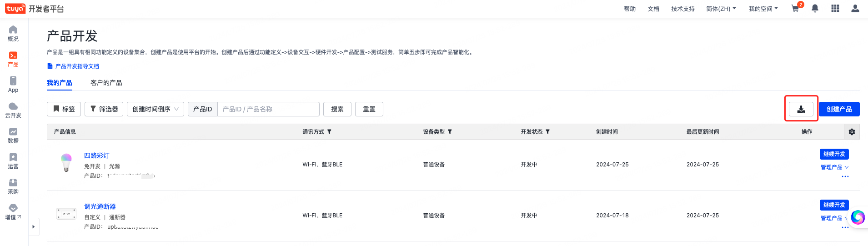
Task: Open table column settings gear
Action: 852,132
